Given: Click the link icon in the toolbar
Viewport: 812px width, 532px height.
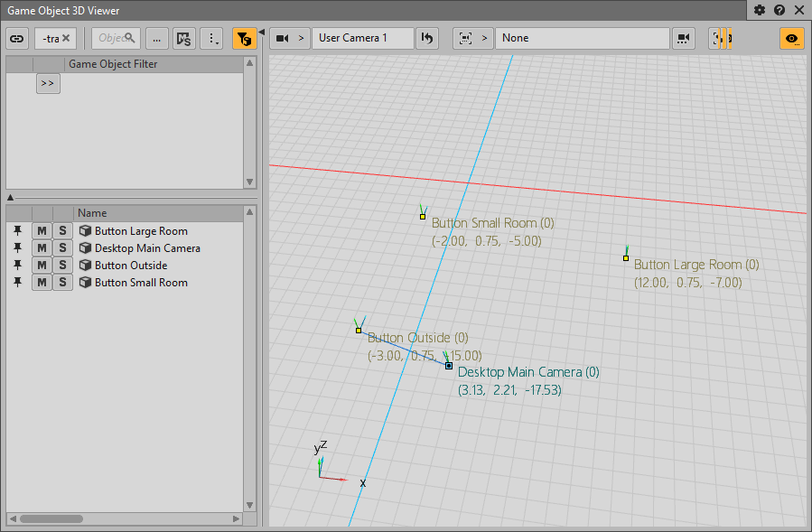Looking at the screenshot, I should click(x=17, y=39).
